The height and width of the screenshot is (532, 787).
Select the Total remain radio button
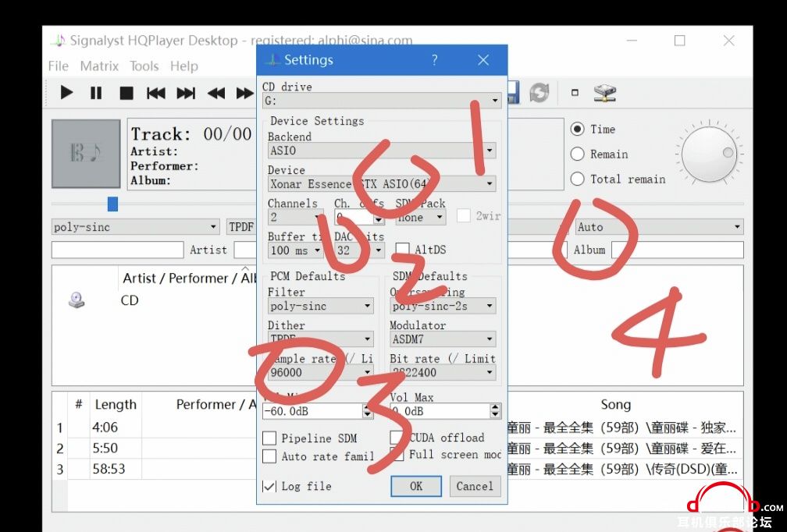point(578,179)
